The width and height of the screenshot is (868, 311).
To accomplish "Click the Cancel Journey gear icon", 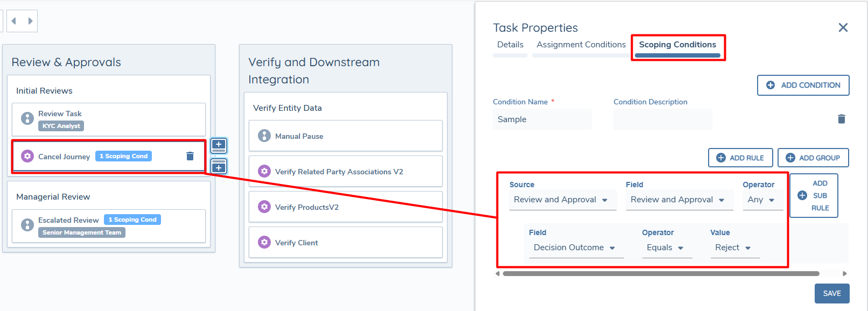I will (x=27, y=156).
